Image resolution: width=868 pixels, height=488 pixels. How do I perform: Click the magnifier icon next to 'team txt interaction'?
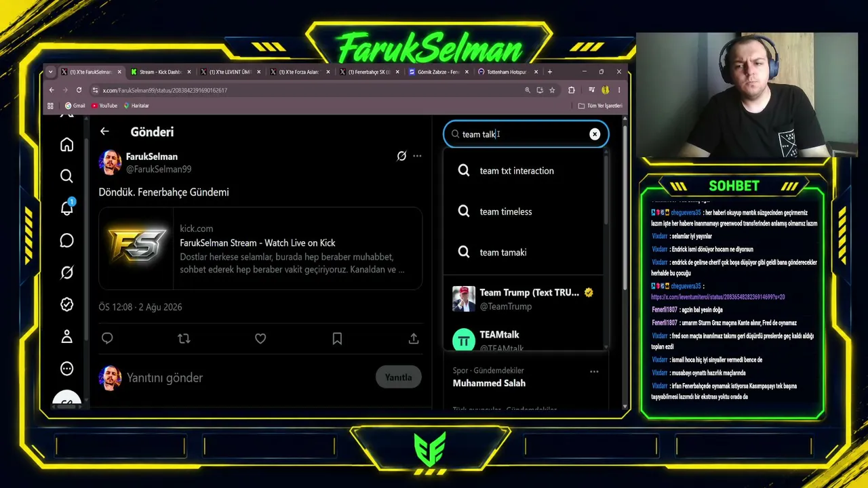tap(464, 171)
